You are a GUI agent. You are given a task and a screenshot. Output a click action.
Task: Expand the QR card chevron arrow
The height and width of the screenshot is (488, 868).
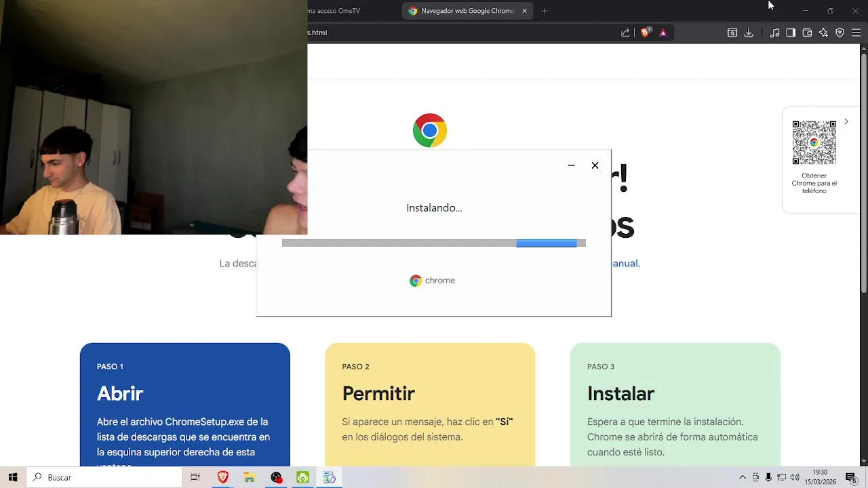tap(846, 122)
